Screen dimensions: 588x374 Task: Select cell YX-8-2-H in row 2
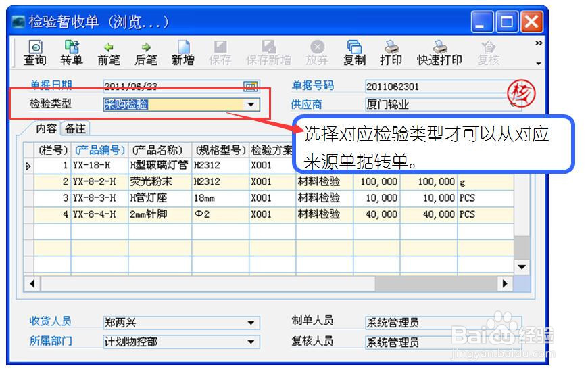[x=100, y=181]
